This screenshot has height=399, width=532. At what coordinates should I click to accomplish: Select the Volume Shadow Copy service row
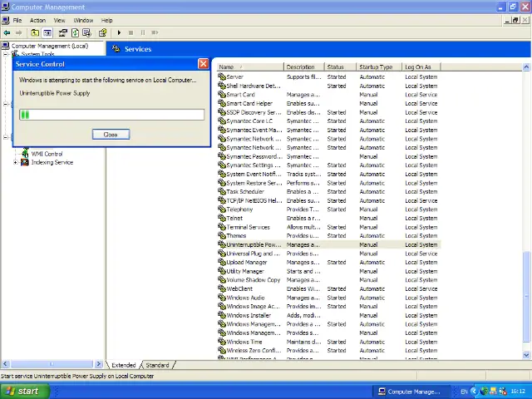tap(329, 279)
